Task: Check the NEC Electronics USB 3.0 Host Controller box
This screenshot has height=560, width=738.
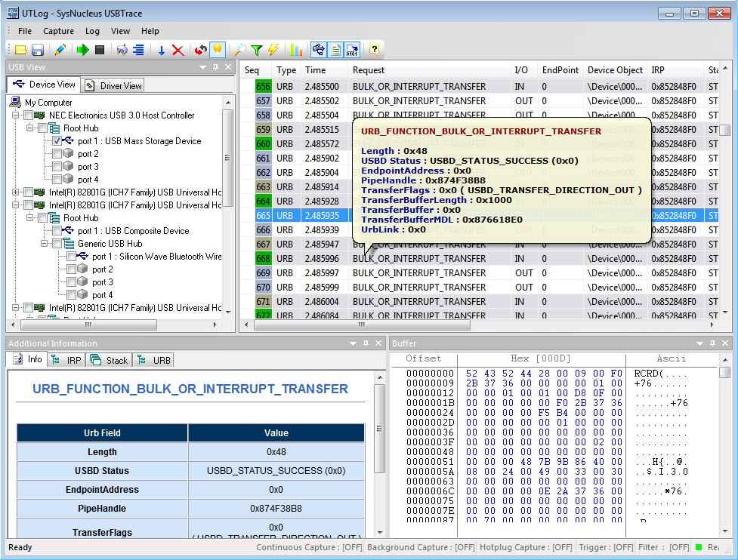Action: pos(28,115)
